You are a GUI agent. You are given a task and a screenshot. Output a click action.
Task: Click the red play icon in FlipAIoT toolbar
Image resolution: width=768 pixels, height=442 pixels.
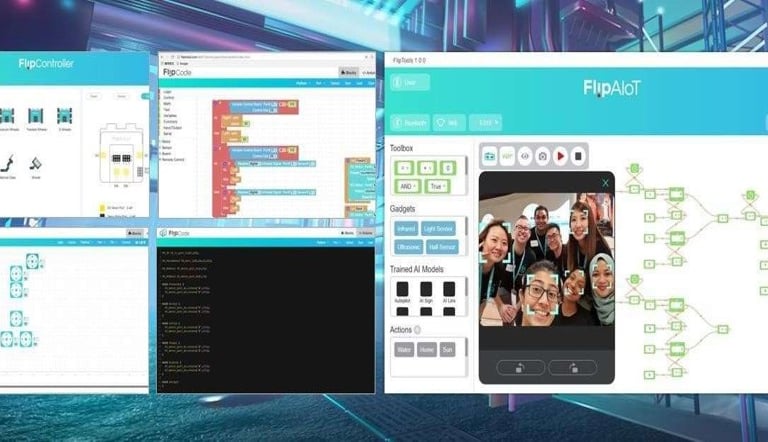click(560, 156)
